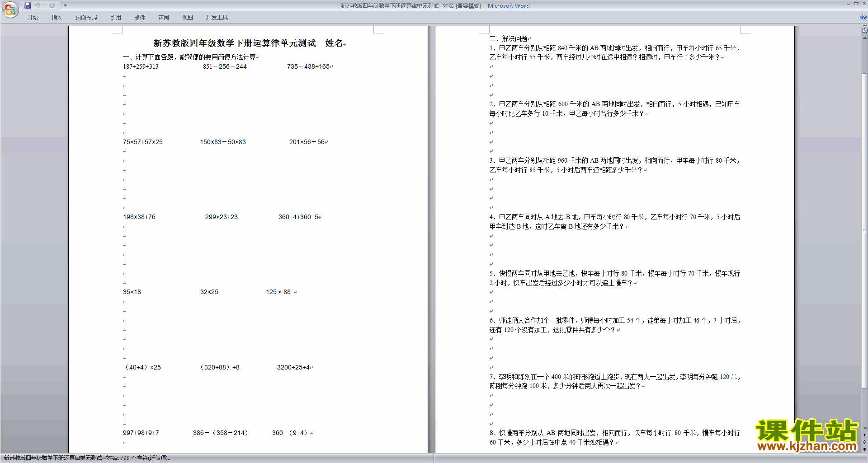Screen dimensions: 868x463
Task: Click the expression 735－438+165
Action: click(x=308, y=66)
